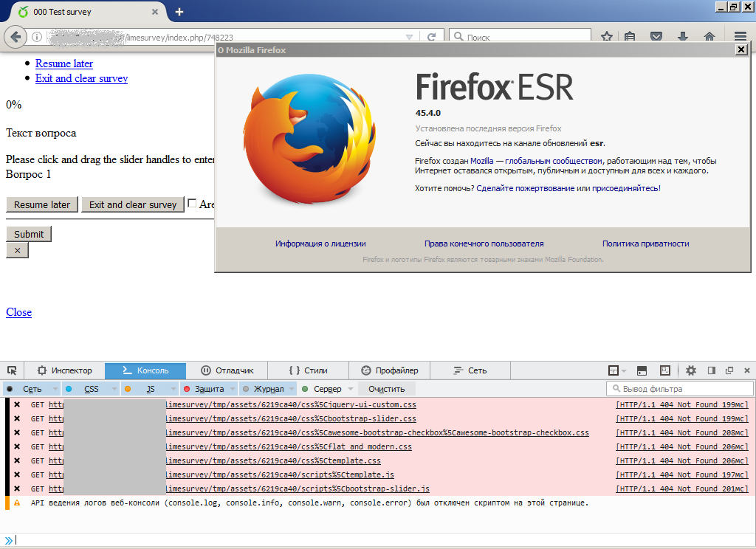756x549 pixels.
Task: Dock developer tools to the side
Action: 711,370
